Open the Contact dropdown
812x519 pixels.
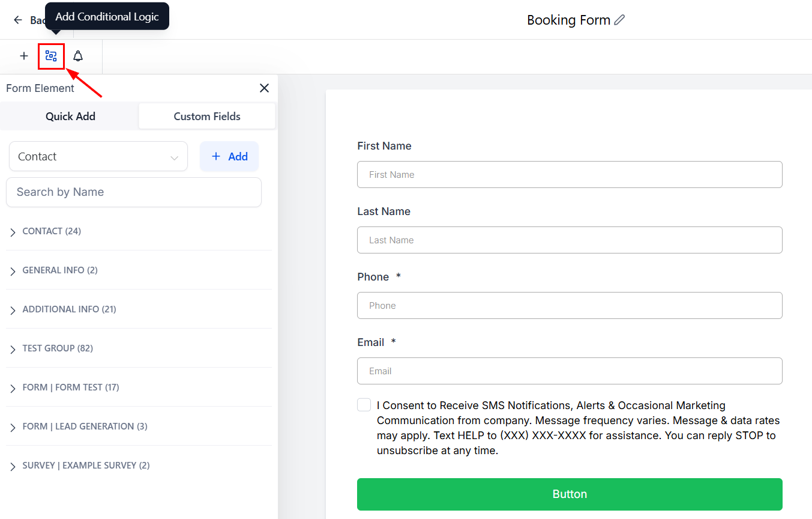coord(98,157)
